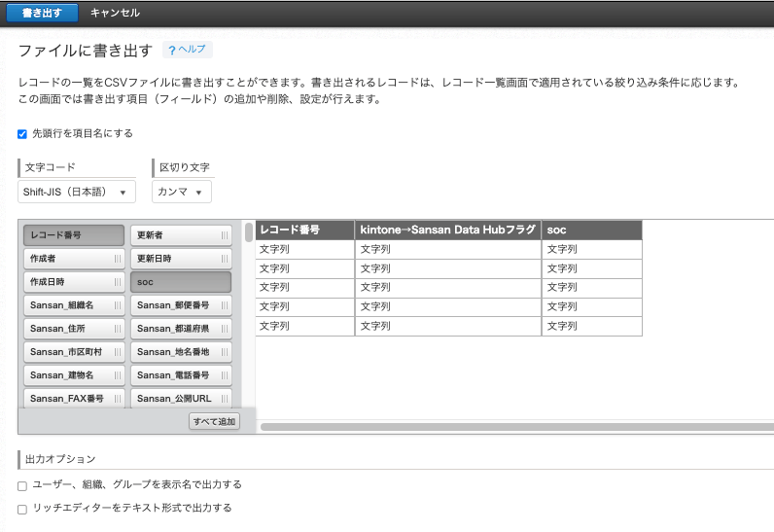774x532 pixels.
Task: Click the soc column header in preview
Action: [x=592, y=230]
